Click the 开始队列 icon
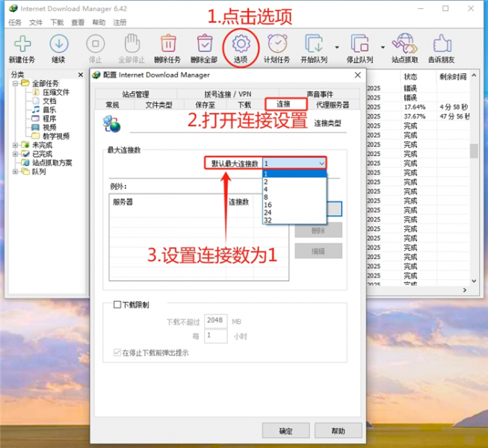 click(314, 43)
